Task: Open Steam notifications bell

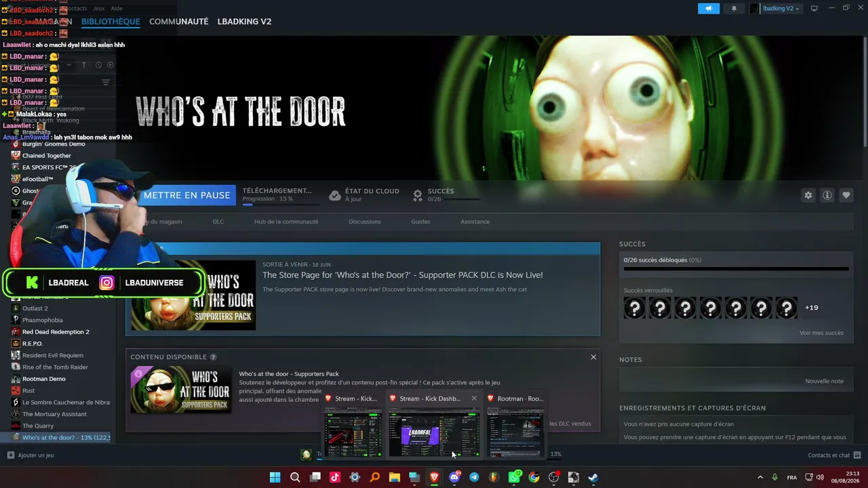Action: [x=734, y=8]
